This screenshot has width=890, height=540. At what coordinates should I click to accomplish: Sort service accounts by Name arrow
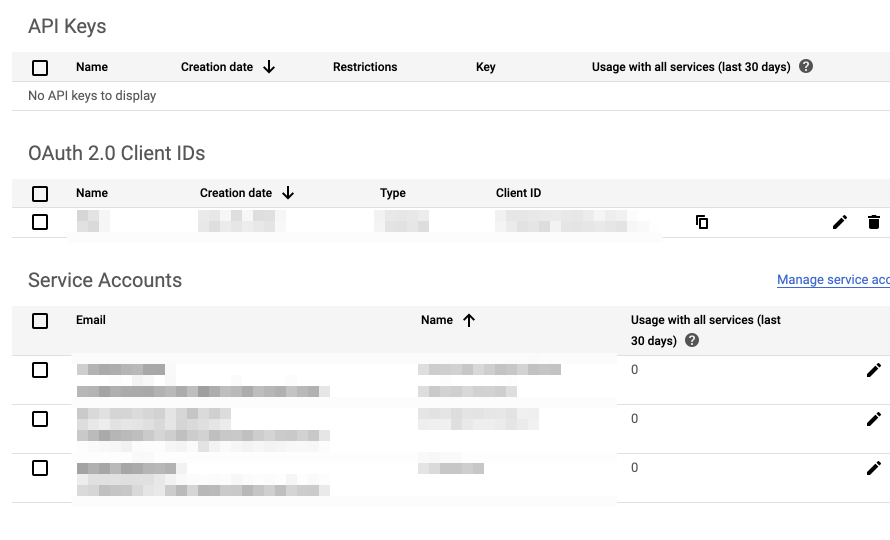(x=469, y=320)
